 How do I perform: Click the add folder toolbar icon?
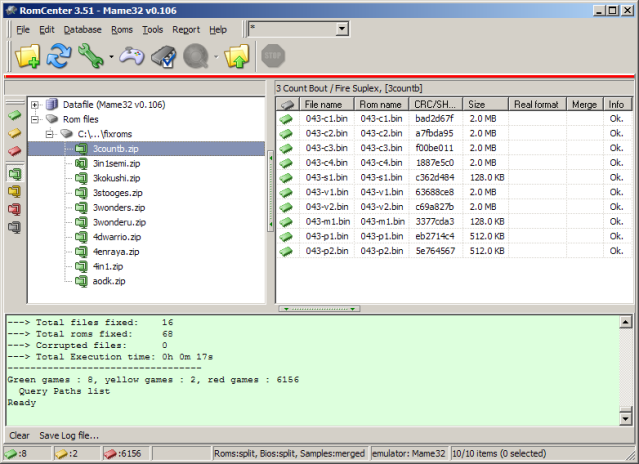coord(28,56)
